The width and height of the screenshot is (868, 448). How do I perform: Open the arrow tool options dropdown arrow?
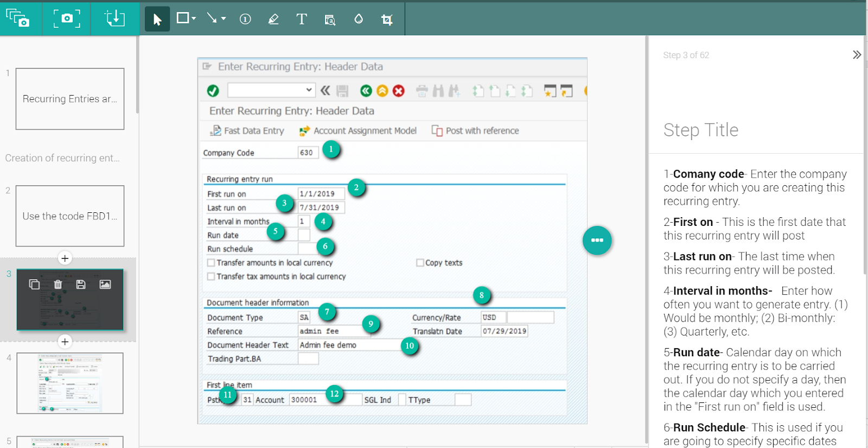point(224,19)
